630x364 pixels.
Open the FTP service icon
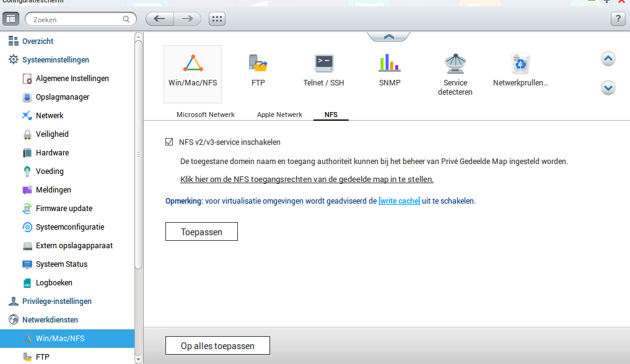coord(258,64)
